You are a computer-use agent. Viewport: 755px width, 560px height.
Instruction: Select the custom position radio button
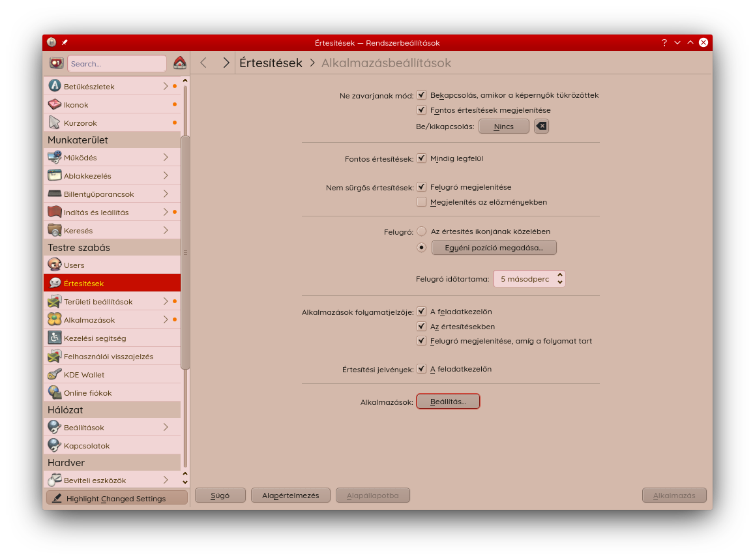pyautogui.click(x=421, y=248)
